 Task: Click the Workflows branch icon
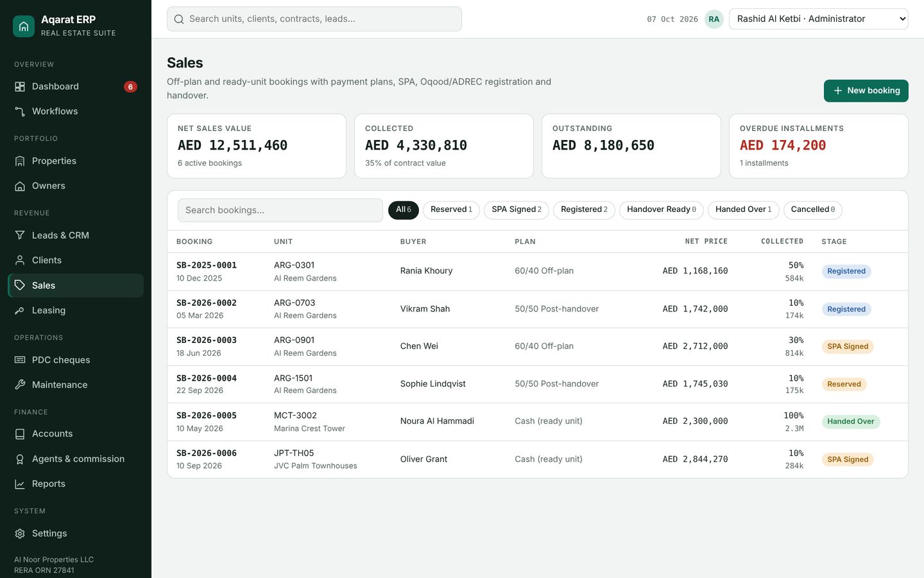20,112
